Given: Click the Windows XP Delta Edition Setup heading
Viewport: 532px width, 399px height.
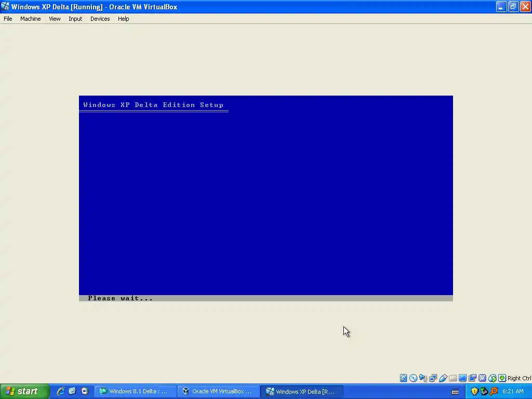Looking at the screenshot, I should pos(153,105).
